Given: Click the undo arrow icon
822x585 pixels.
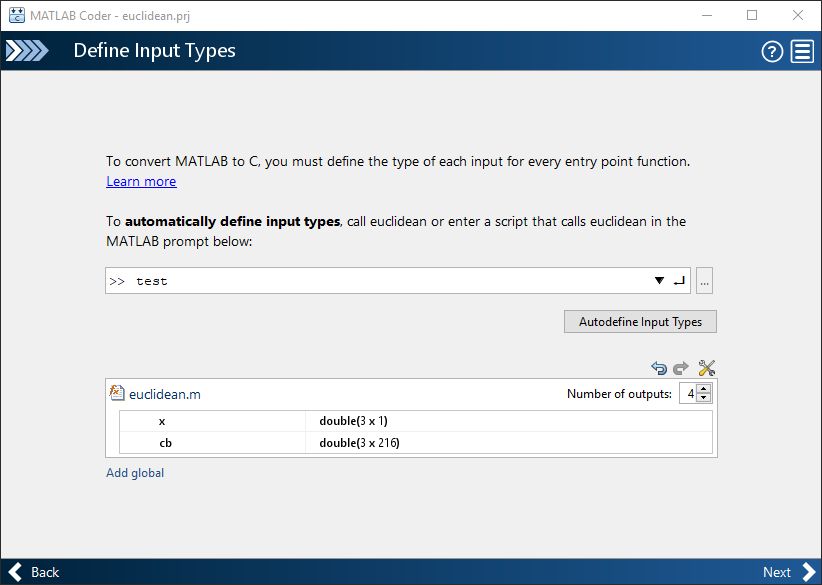Looking at the screenshot, I should (x=658, y=368).
